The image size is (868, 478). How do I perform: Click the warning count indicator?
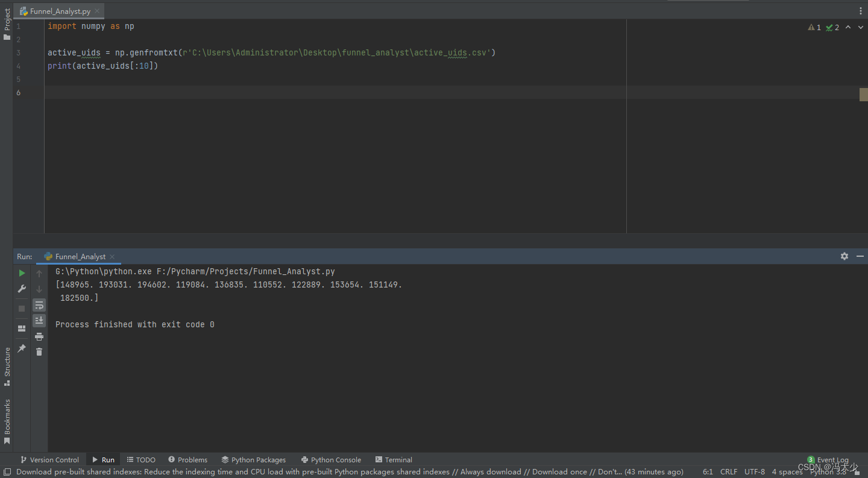(x=814, y=27)
